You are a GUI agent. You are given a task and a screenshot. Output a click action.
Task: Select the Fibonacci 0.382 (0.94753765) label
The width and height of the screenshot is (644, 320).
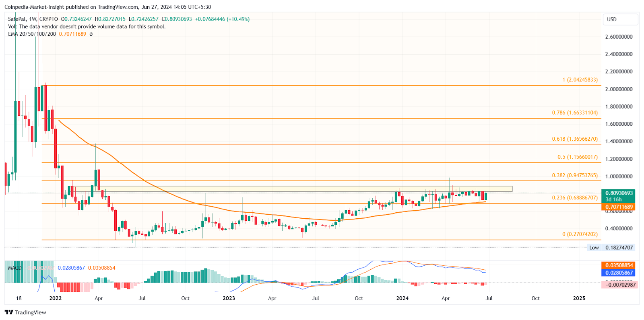(575, 175)
